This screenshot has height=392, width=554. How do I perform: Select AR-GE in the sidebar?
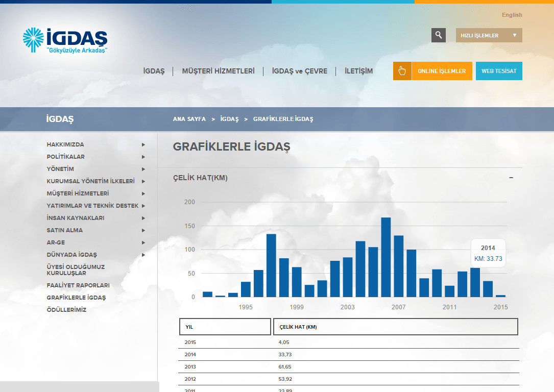pos(56,242)
